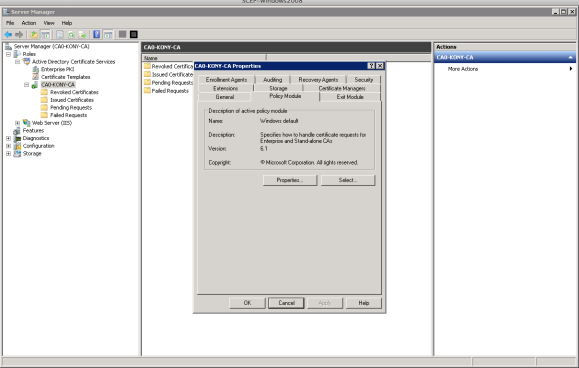Expand the Configuration tree node
The image size is (579, 368).
[x=8, y=146]
